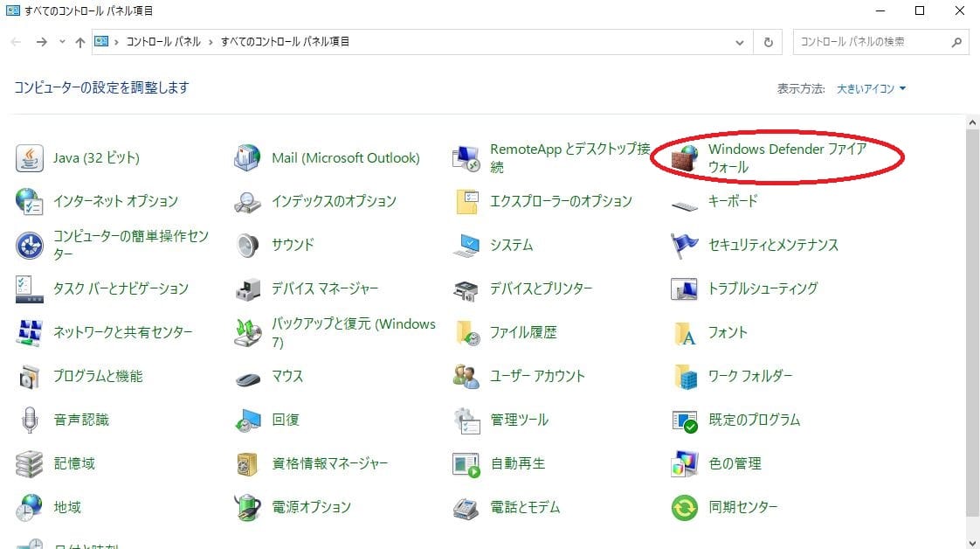This screenshot has width=980, height=549.
Task: Open 管理ツール gear icon
Action: (467, 420)
